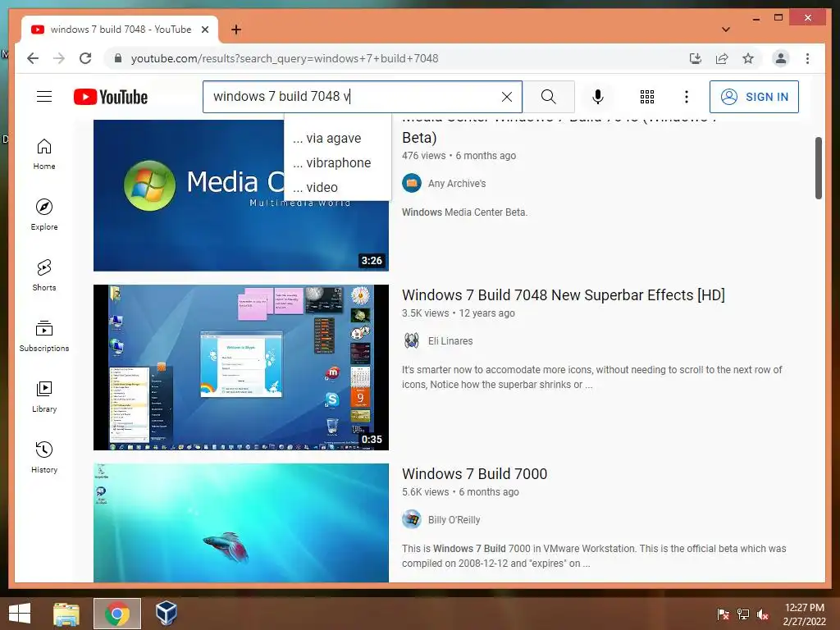Click the YouTube logo
Image resolution: width=840 pixels, height=630 pixels.
click(x=111, y=97)
